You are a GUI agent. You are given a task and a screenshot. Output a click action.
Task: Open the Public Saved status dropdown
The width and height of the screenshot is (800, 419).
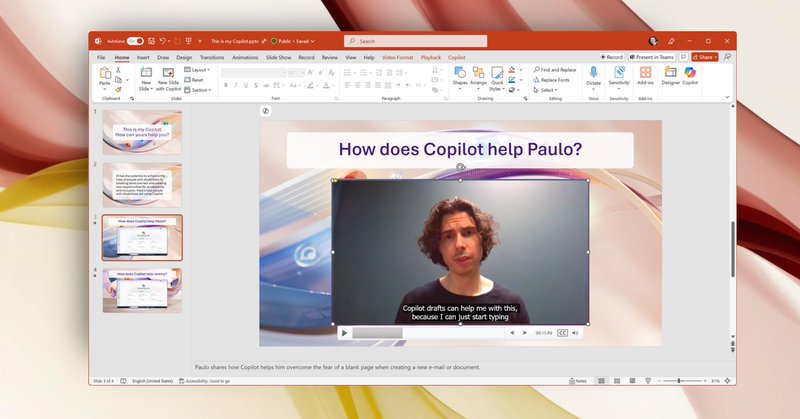[293, 41]
